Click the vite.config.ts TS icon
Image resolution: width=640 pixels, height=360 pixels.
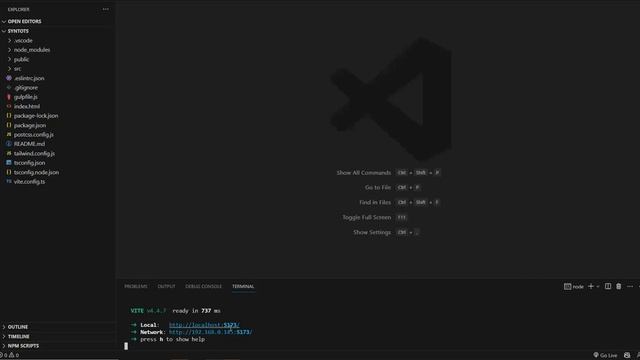coord(9,181)
